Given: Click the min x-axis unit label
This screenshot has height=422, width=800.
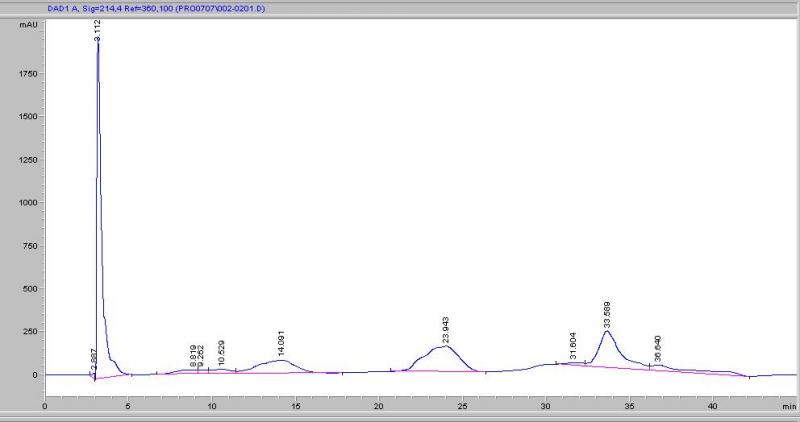Looking at the screenshot, I should 789,407.
